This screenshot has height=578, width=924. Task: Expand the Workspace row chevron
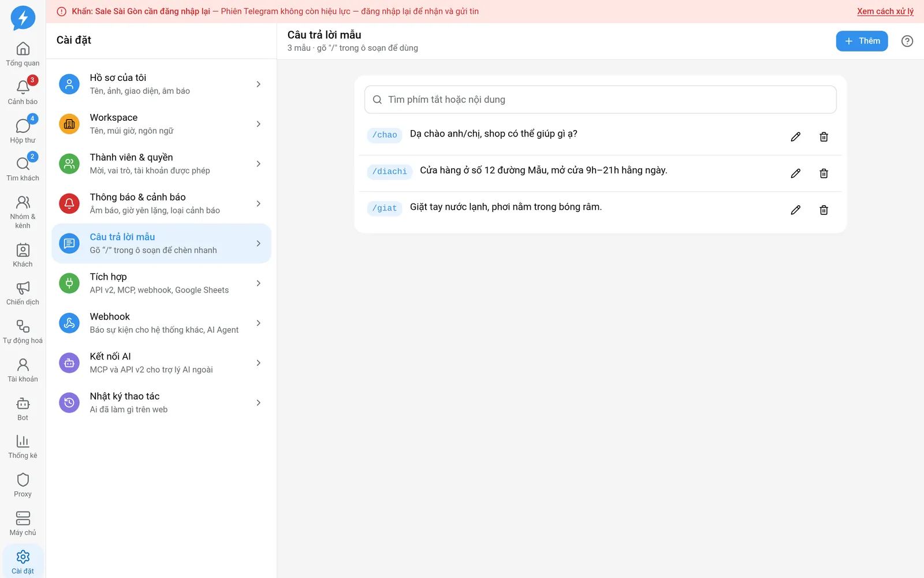[258, 124]
